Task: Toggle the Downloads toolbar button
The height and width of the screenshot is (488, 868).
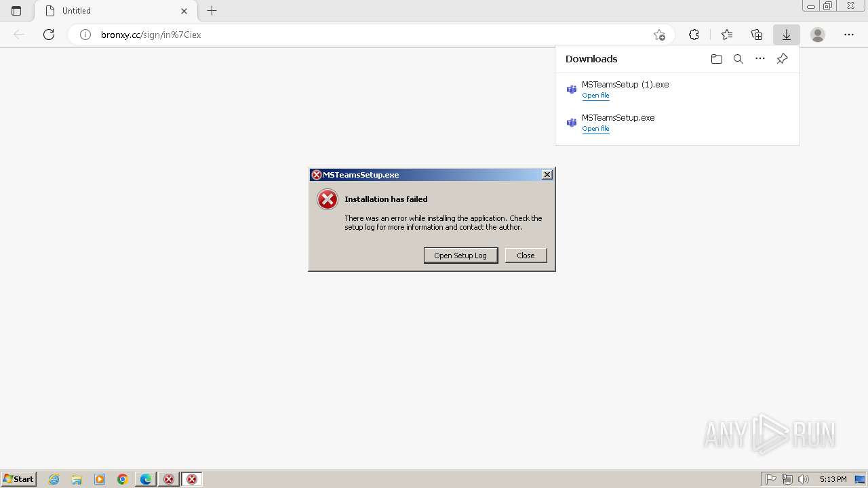Action: click(x=787, y=35)
